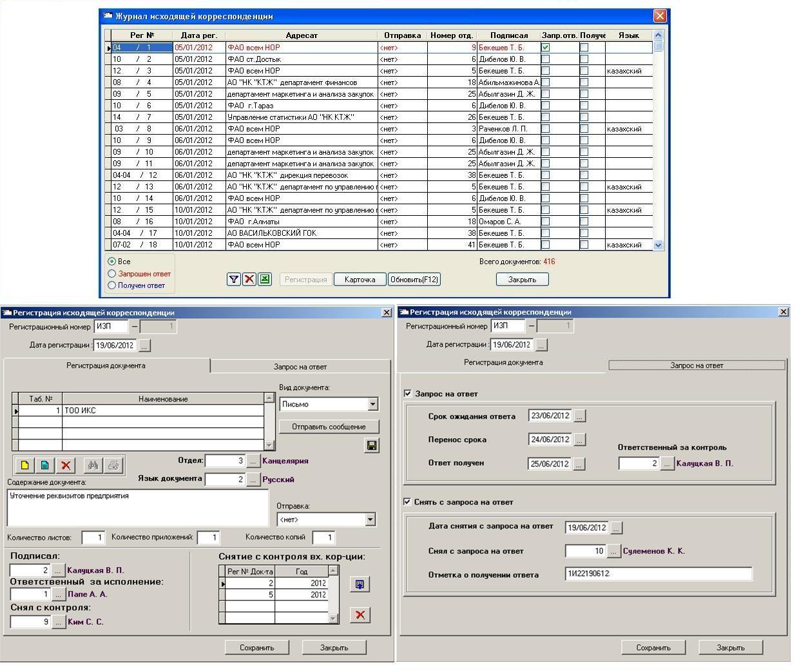This screenshot has width=799, height=672.
Task: Sort by the Адресат column header
Action: click(x=302, y=35)
